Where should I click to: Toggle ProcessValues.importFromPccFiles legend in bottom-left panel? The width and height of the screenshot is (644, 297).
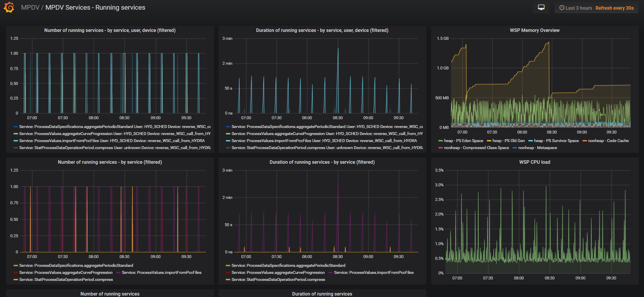click(x=162, y=272)
